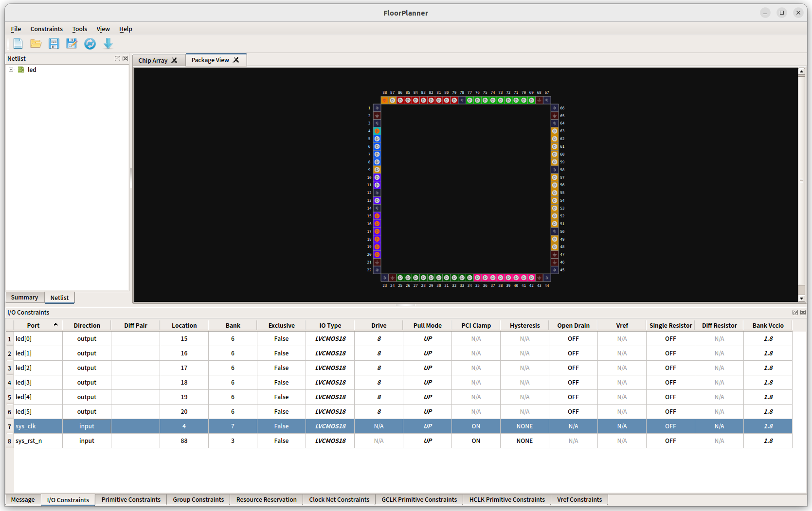Click the Pull Mode column header

(428, 325)
